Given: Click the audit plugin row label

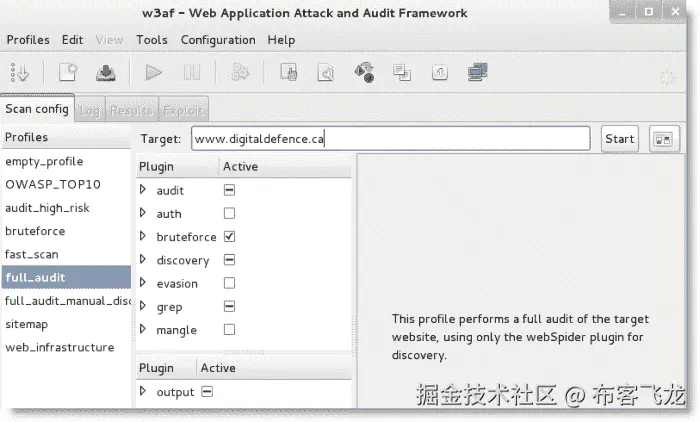Looking at the screenshot, I should coord(170,191).
